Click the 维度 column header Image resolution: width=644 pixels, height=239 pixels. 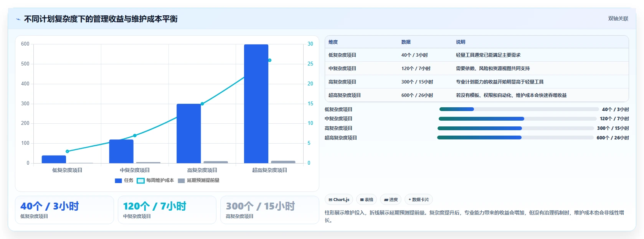[333, 42]
